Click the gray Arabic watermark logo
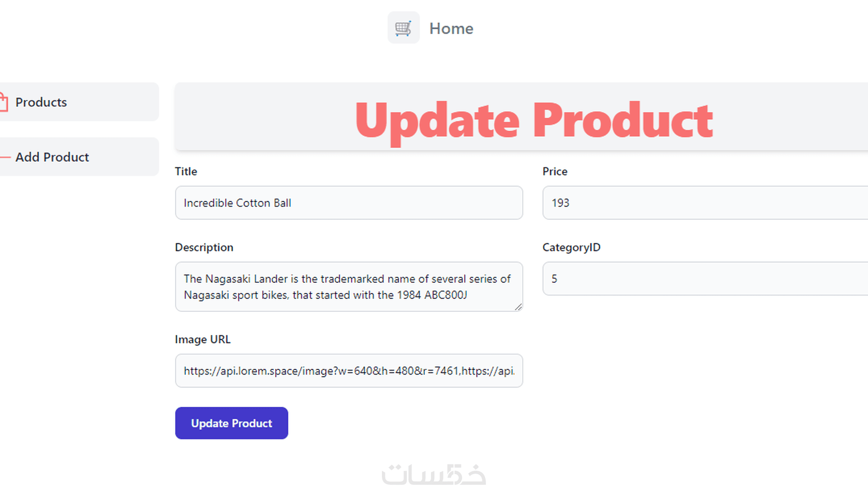 click(433, 475)
